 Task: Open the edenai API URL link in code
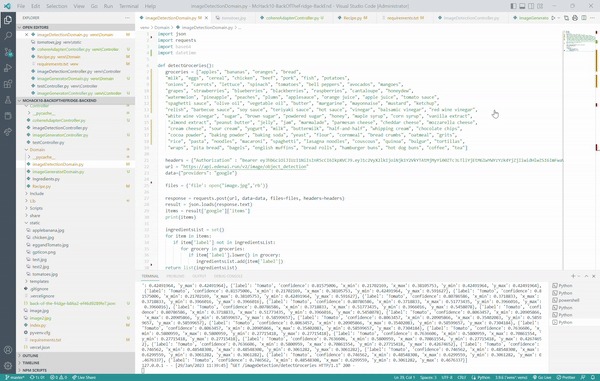[x=245, y=167]
